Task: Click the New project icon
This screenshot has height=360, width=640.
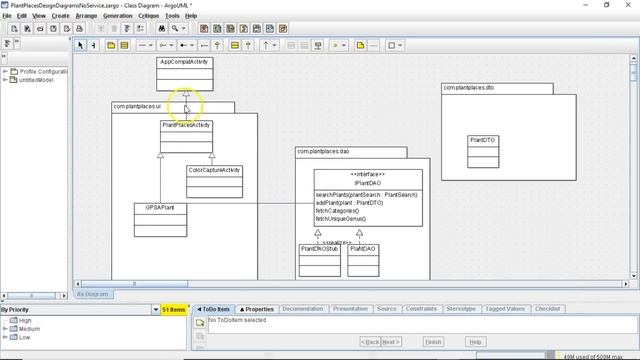Action: pyautogui.click(x=14, y=29)
